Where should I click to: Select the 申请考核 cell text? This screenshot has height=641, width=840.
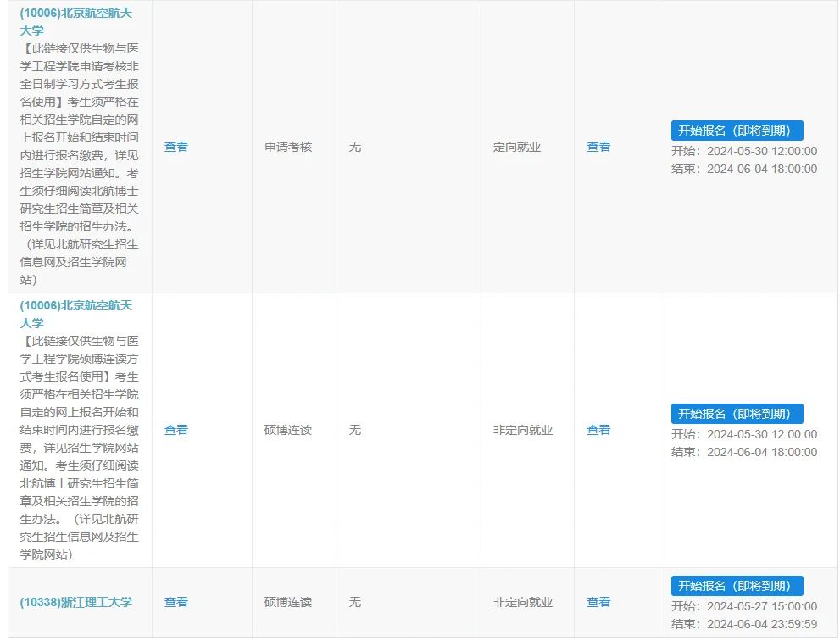tap(288, 147)
